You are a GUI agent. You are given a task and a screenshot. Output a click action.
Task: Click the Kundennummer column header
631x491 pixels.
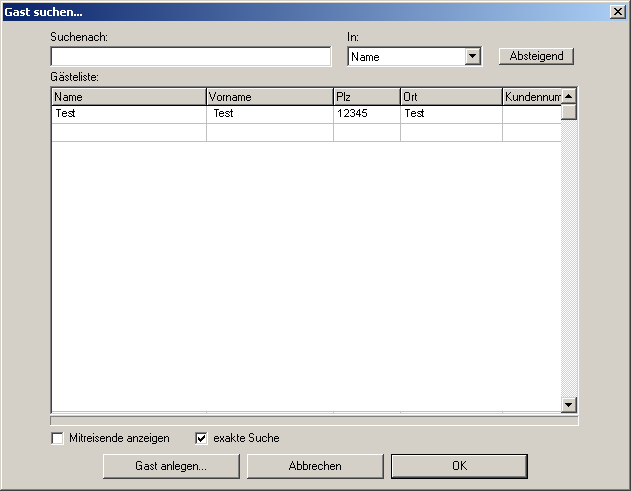[531, 97]
